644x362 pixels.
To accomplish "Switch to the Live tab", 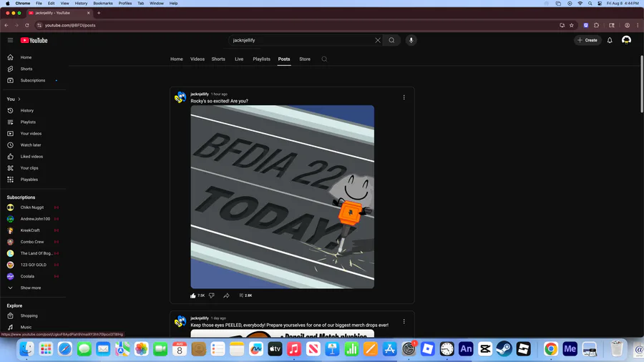I will coord(239,59).
